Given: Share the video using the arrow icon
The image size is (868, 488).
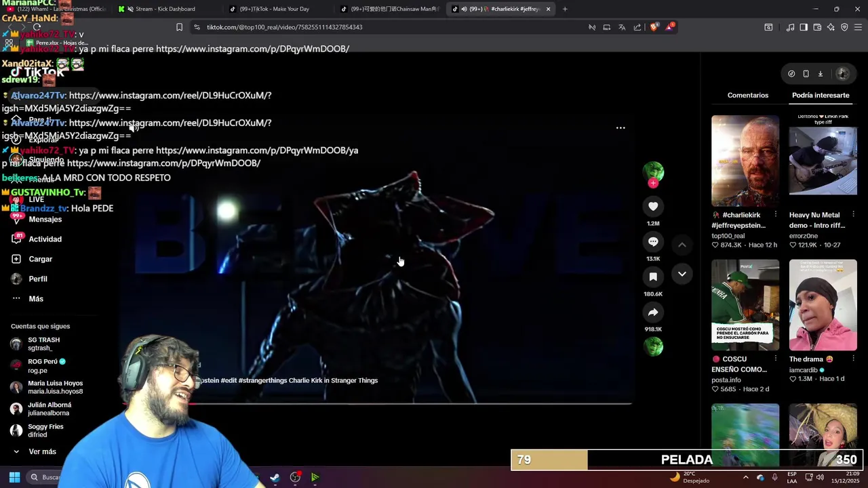Looking at the screenshot, I should (x=653, y=312).
